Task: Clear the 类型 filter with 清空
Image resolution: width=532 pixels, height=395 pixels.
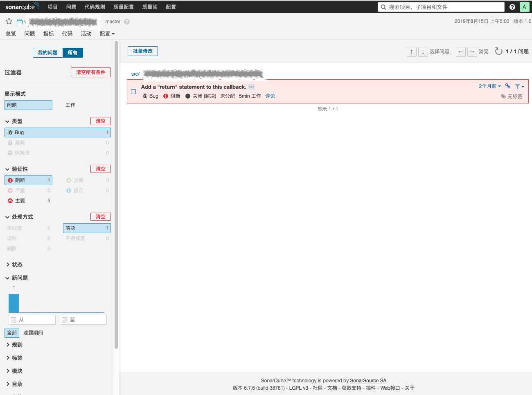Action: coord(101,121)
